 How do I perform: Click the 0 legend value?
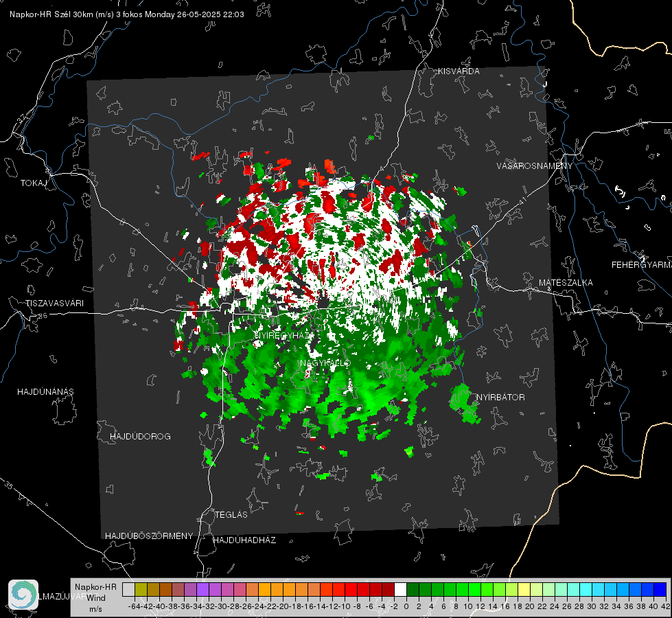pyautogui.click(x=406, y=606)
